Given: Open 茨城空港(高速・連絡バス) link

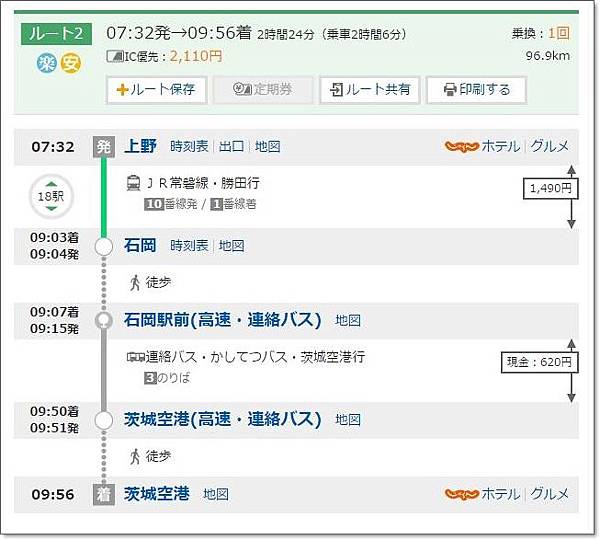Looking at the screenshot, I should (x=222, y=419).
